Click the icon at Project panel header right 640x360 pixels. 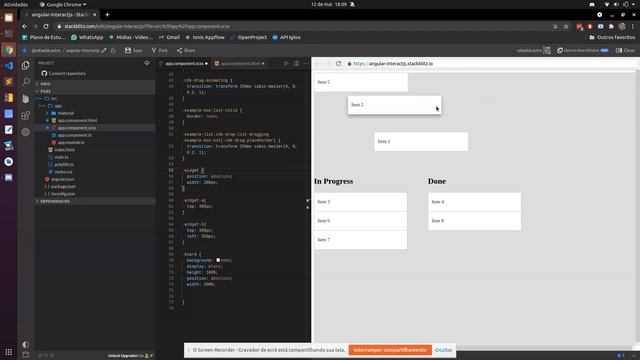pos(147,63)
